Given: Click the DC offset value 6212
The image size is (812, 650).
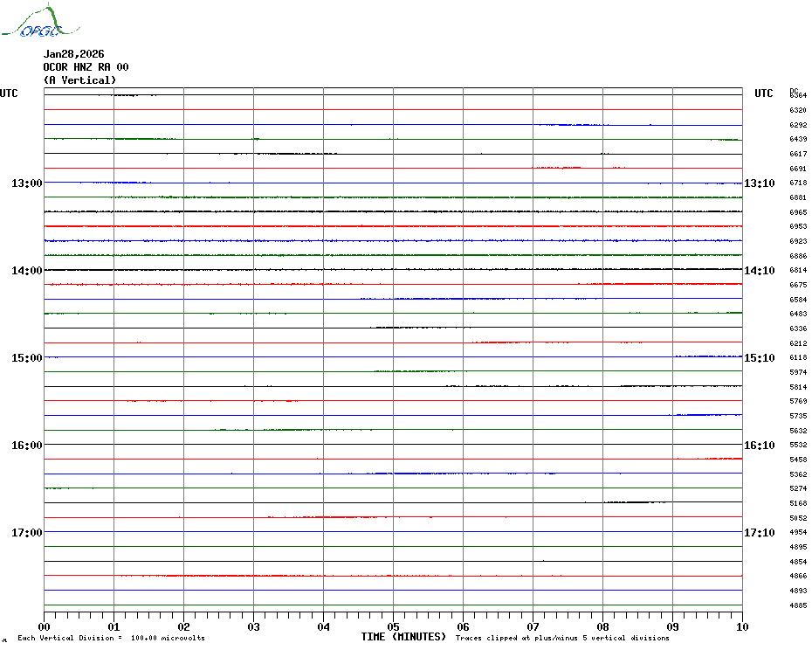Looking at the screenshot, I should (x=798, y=343).
